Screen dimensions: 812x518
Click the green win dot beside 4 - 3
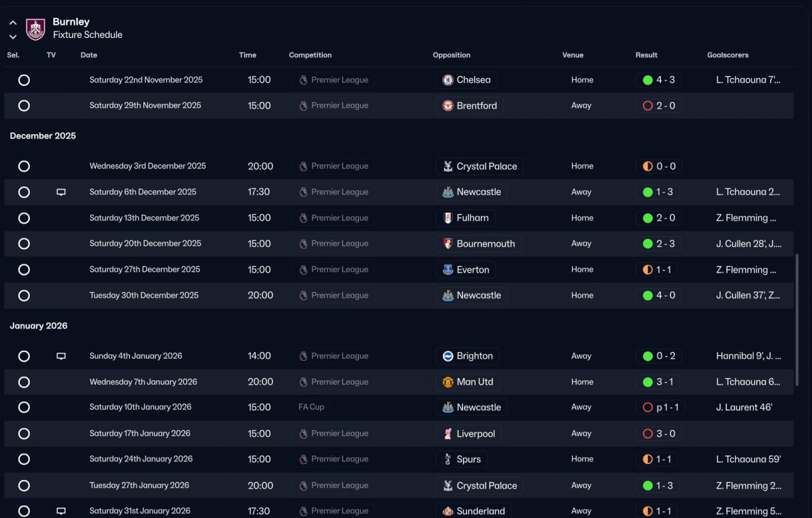(648, 80)
